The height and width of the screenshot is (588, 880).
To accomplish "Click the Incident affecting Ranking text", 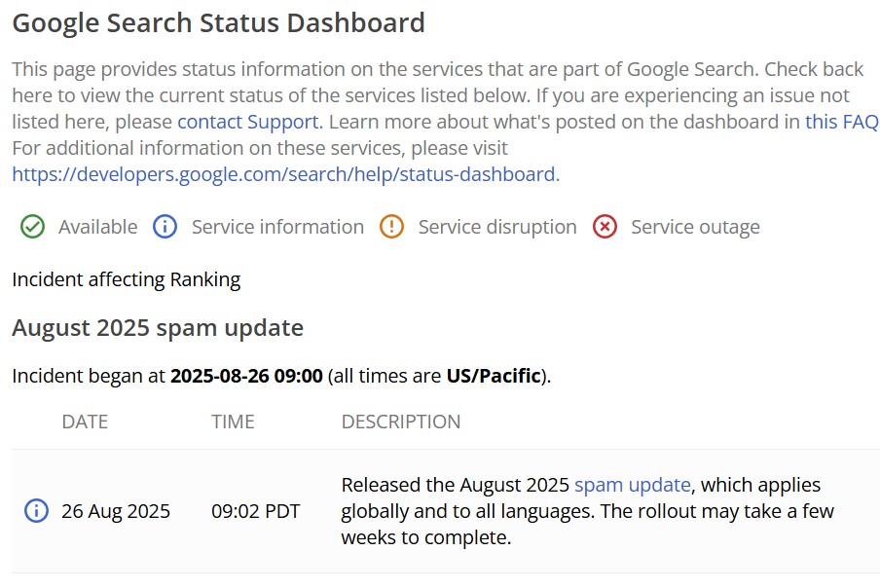I will (x=126, y=279).
